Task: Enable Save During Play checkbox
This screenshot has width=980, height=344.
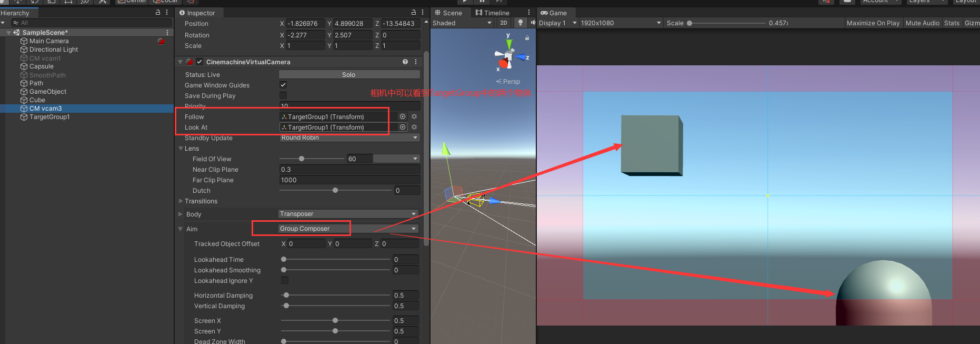Action: click(x=283, y=95)
